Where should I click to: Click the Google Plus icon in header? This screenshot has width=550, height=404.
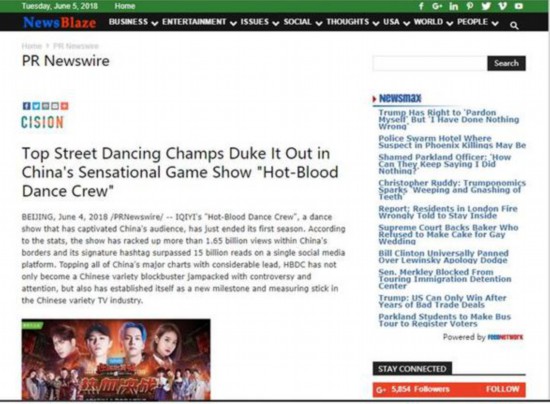point(437,6)
